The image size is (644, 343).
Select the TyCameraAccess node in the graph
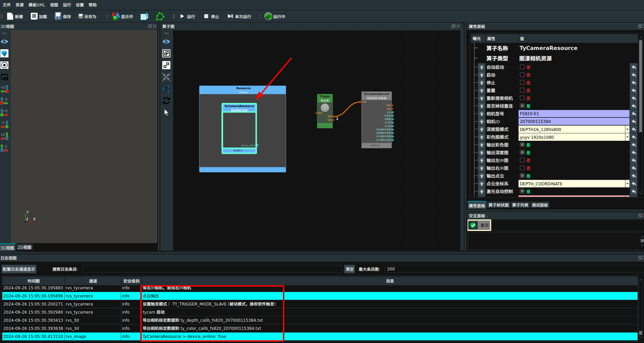tap(377, 120)
